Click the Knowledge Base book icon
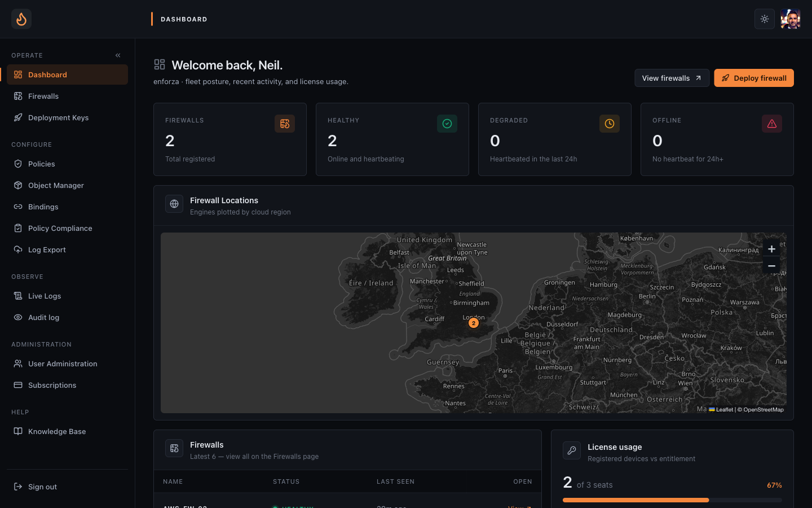 coord(18,431)
